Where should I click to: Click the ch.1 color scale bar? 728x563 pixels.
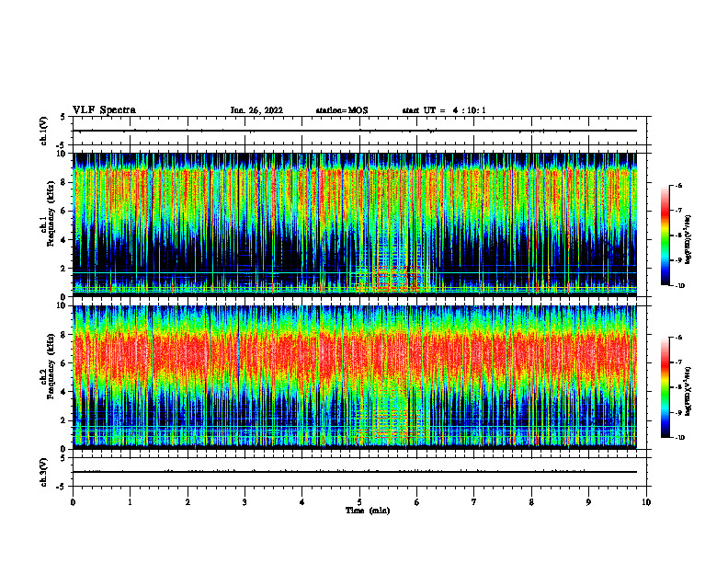pyautogui.click(x=665, y=236)
